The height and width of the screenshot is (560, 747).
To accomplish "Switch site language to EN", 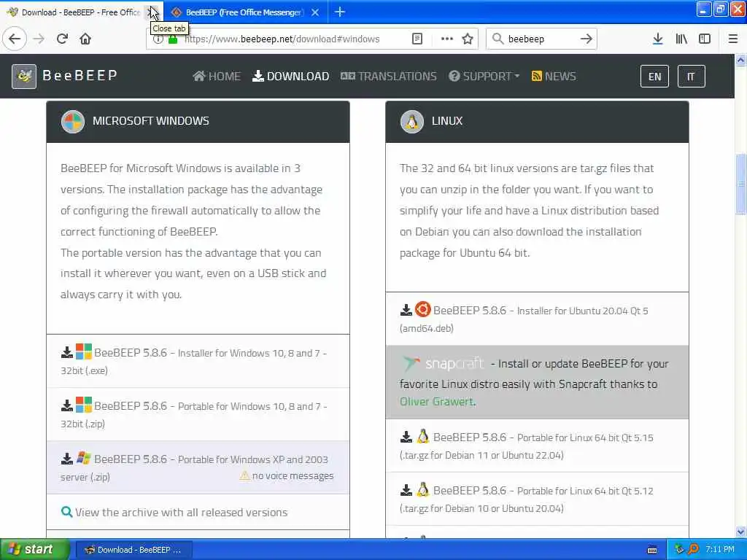I will tap(654, 77).
